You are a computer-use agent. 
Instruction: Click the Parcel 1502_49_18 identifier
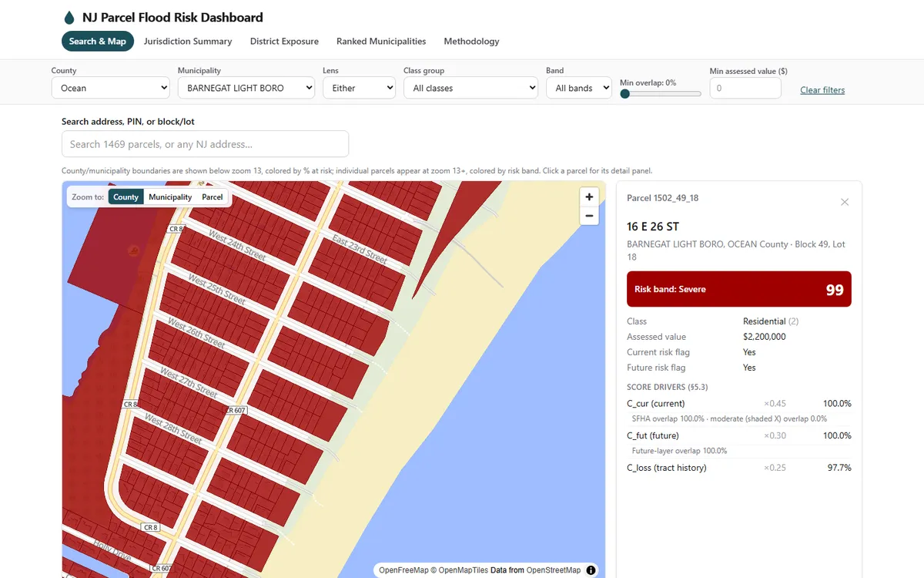tap(663, 198)
